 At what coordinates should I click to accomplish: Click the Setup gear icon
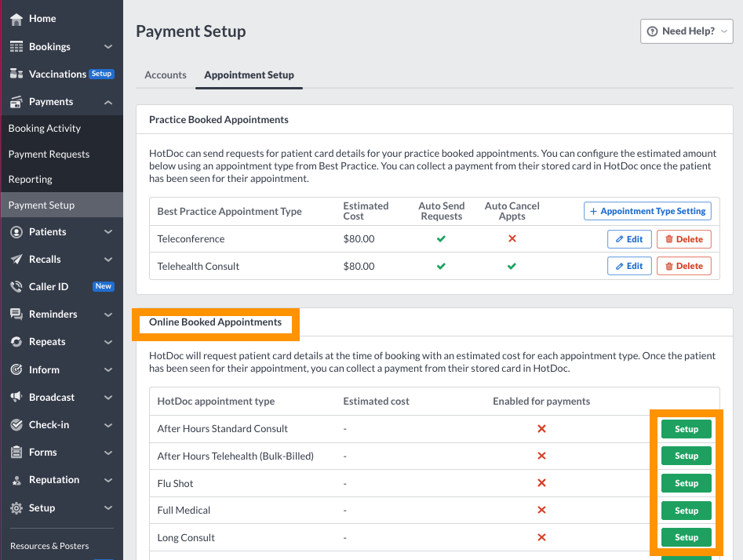16,508
